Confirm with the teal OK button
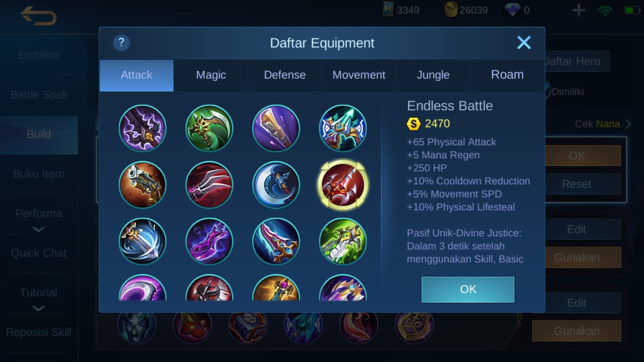 [x=468, y=289]
